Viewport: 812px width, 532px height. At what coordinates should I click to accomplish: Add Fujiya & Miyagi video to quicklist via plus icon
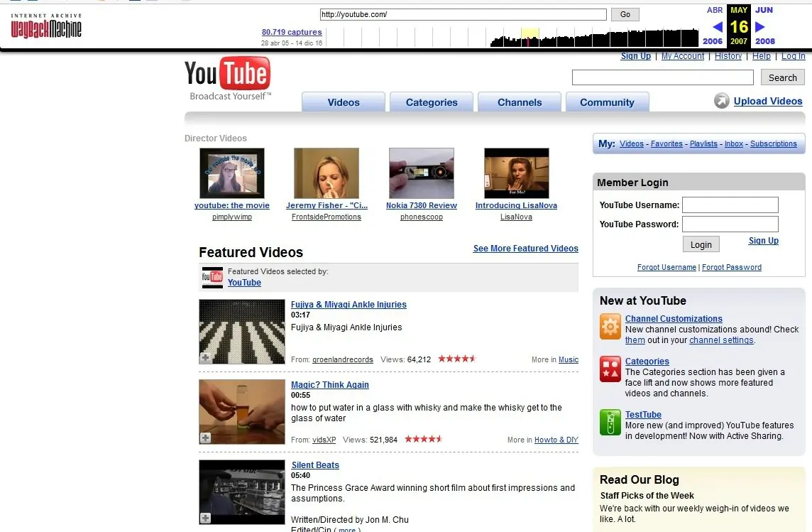pyautogui.click(x=206, y=357)
